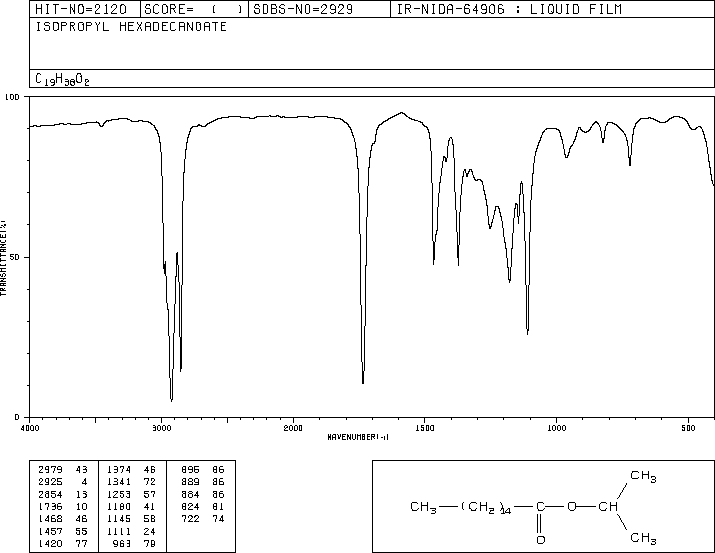
Task: Click the 1500 x-axis tick label
Action: tap(425, 428)
